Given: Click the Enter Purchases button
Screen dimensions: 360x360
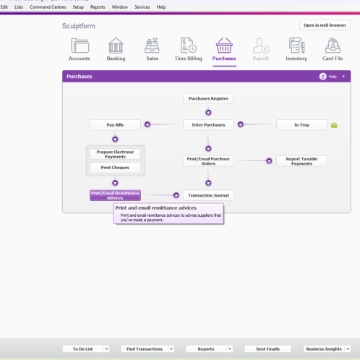Looking at the screenshot, I should tap(208, 125).
